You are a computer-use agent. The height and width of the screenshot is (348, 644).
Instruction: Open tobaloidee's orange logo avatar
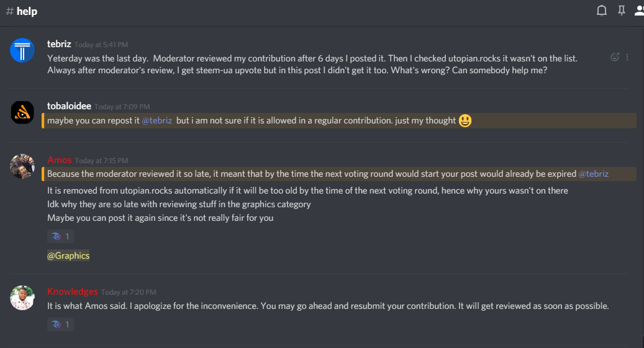tap(22, 112)
